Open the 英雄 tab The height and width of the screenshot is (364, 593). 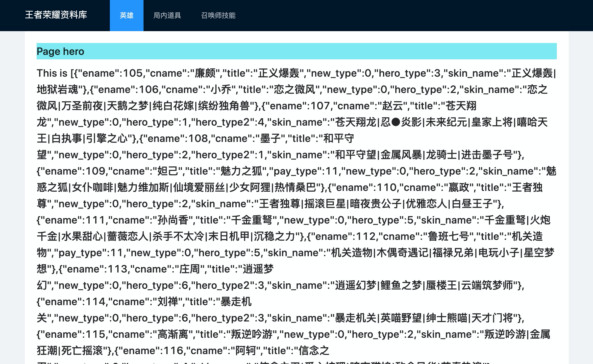pos(126,16)
